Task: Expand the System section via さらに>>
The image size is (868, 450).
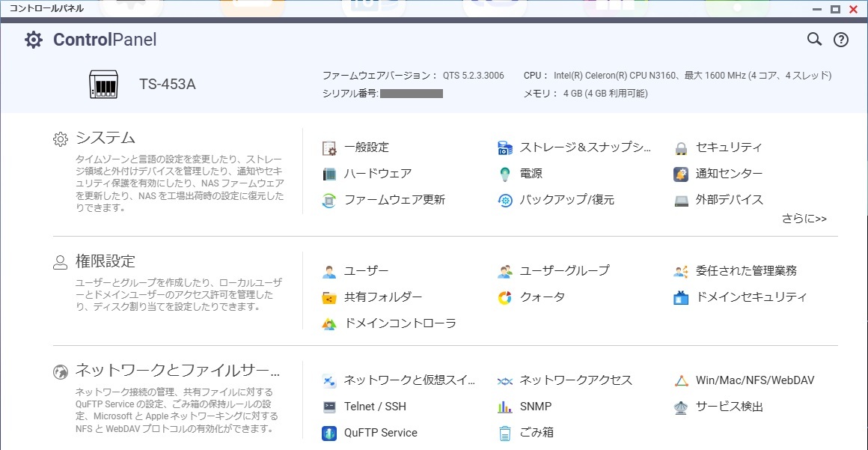Action: pos(804,218)
